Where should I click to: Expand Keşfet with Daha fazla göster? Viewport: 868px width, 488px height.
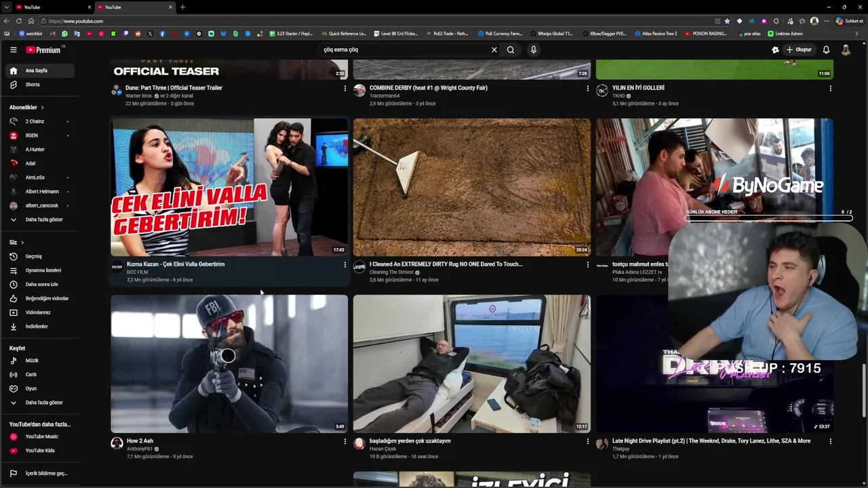tap(40, 403)
